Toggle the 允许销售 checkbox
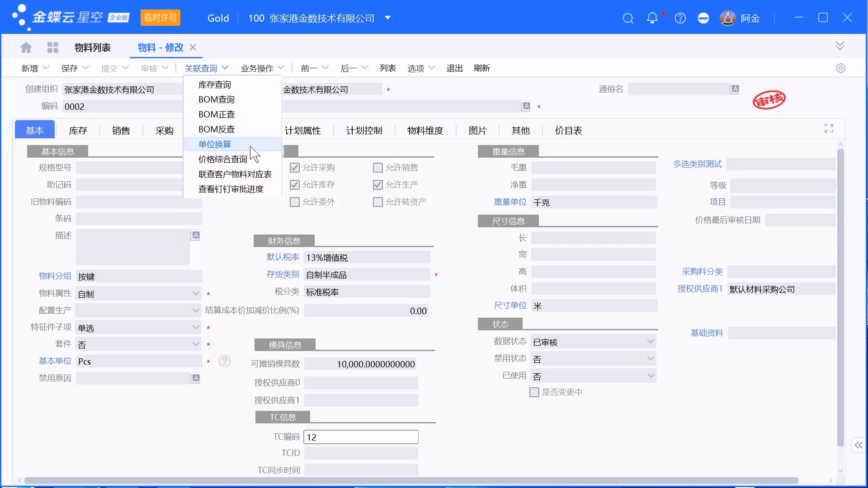 tap(378, 168)
